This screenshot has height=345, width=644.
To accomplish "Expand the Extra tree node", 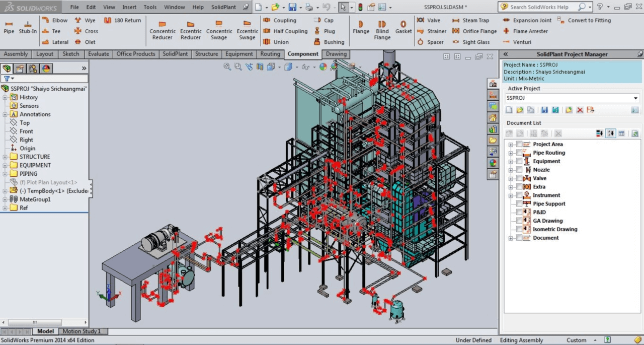I will pyautogui.click(x=511, y=187).
